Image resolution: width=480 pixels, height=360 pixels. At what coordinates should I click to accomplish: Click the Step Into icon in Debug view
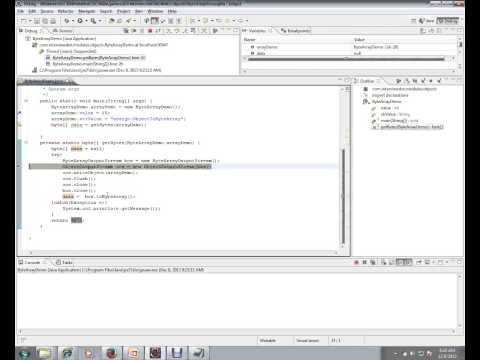point(169,31)
